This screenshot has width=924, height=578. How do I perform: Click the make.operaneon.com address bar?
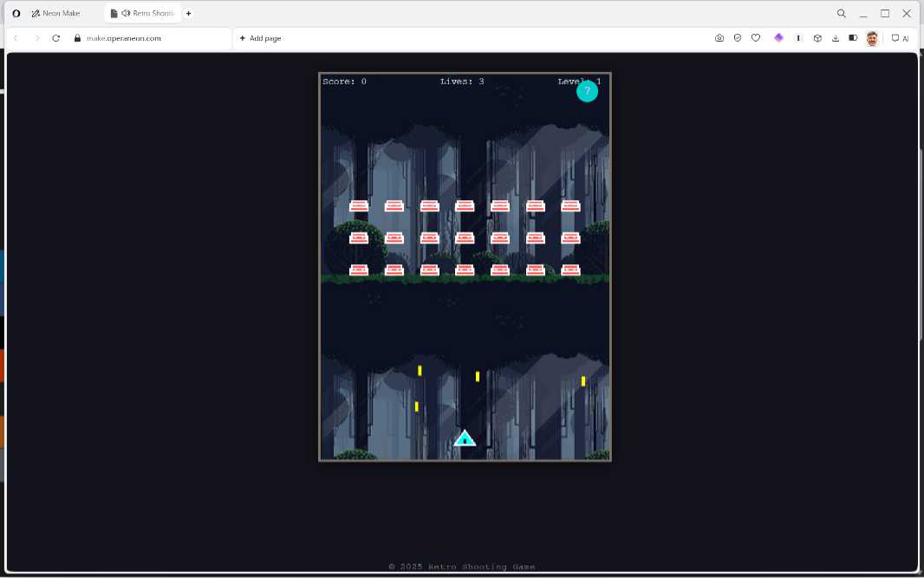[x=123, y=38]
